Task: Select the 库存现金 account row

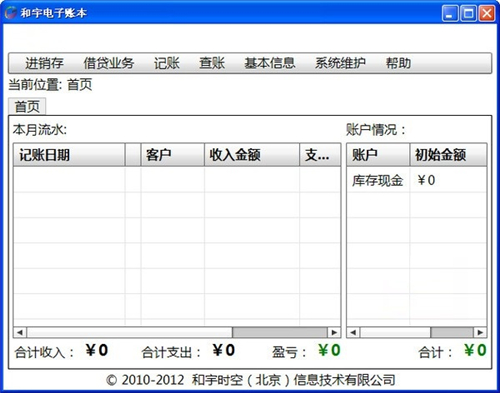Action: point(417,180)
